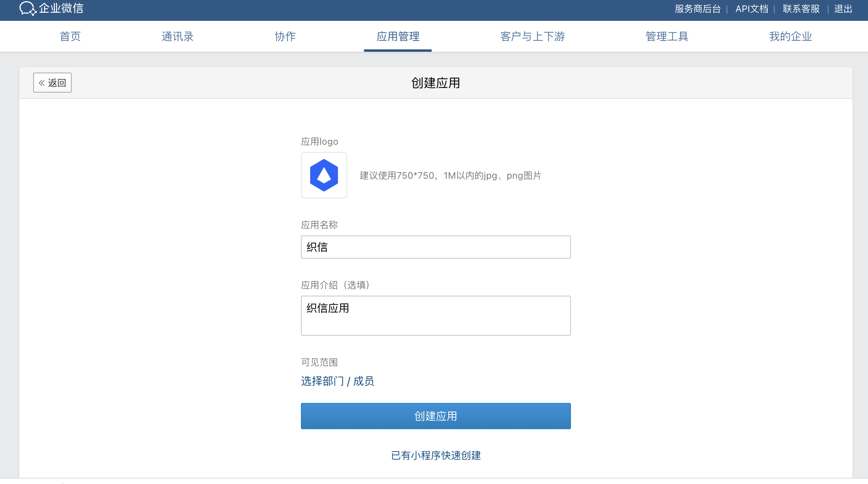
Task: Switch to the 通讯录 tab
Action: coord(177,36)
